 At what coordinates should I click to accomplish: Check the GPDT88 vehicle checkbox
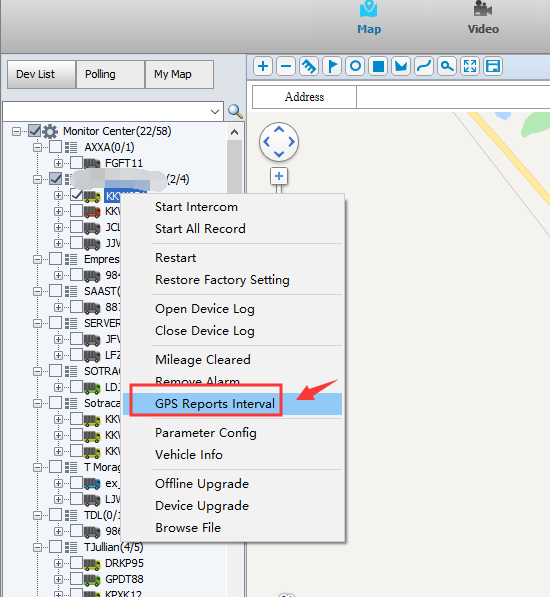[x=77, y=579]
